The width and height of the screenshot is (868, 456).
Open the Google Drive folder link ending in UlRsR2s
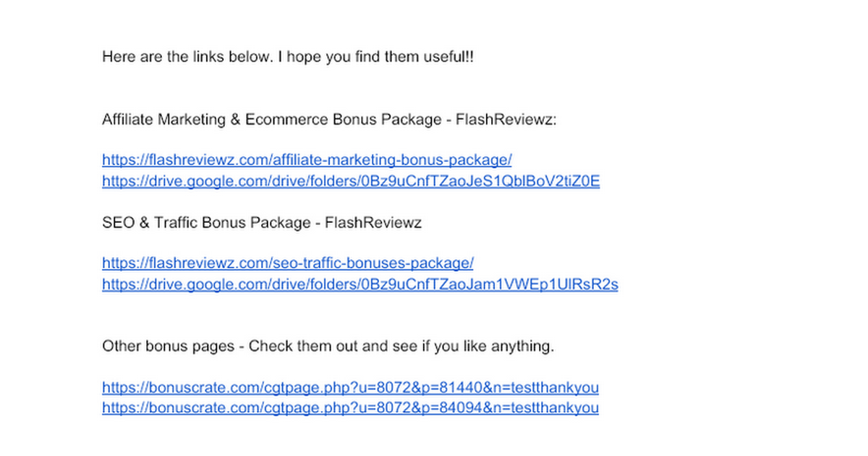click(360, 284)
